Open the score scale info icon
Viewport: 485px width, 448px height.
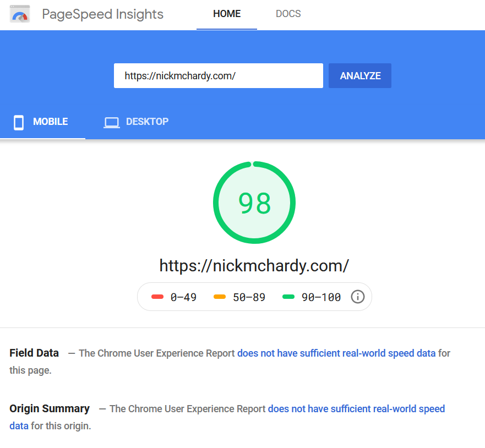click(358, 297)
